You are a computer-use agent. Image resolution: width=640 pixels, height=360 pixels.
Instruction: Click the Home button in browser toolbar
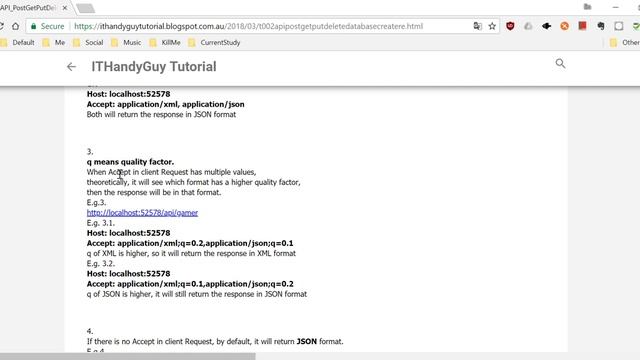(15, 26)
